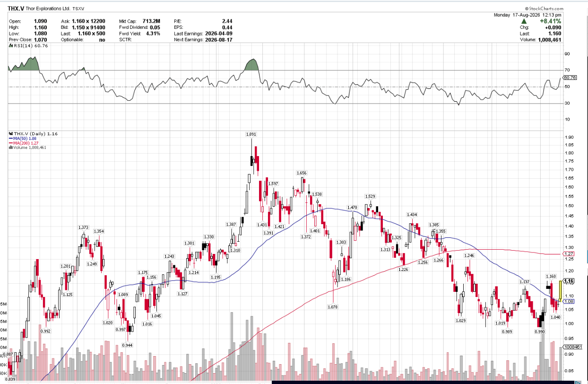
Task: Click the Fwd Yield value '4.31%'
Action: coord(153,34)
